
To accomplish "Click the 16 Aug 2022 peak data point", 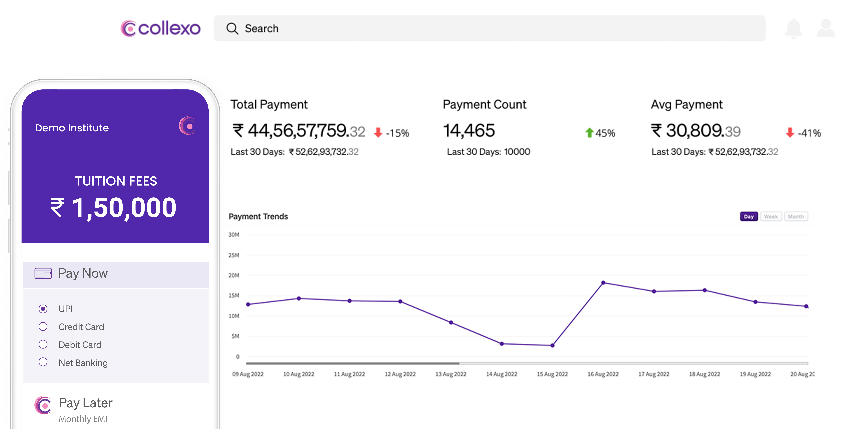I will click(x=603, y=283).
